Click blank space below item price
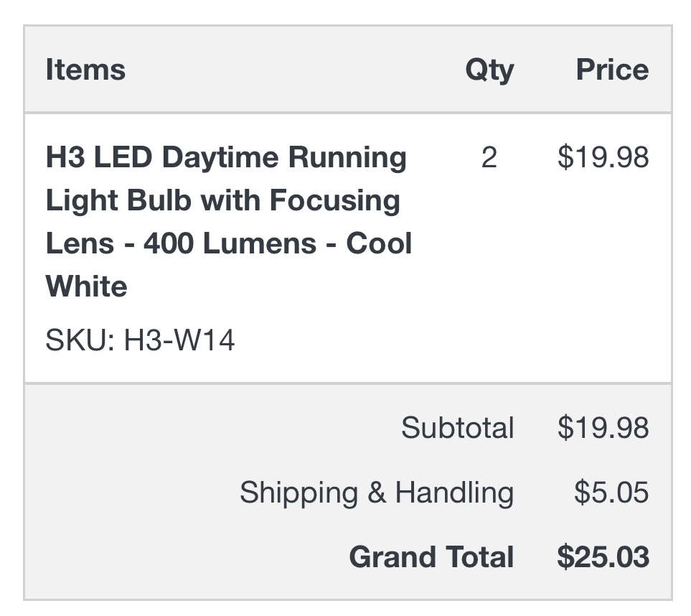Viewport: 691px width, 616px height. click(x=603, y=274)
